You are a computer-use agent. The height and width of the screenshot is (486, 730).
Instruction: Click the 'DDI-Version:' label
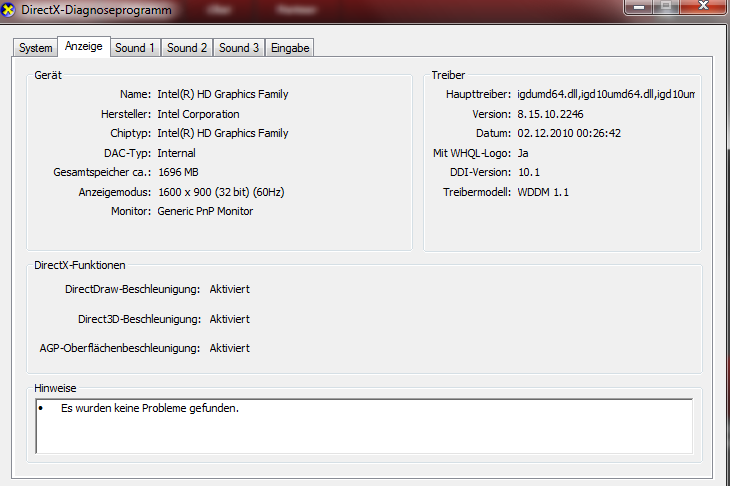(x=480, y=172)
